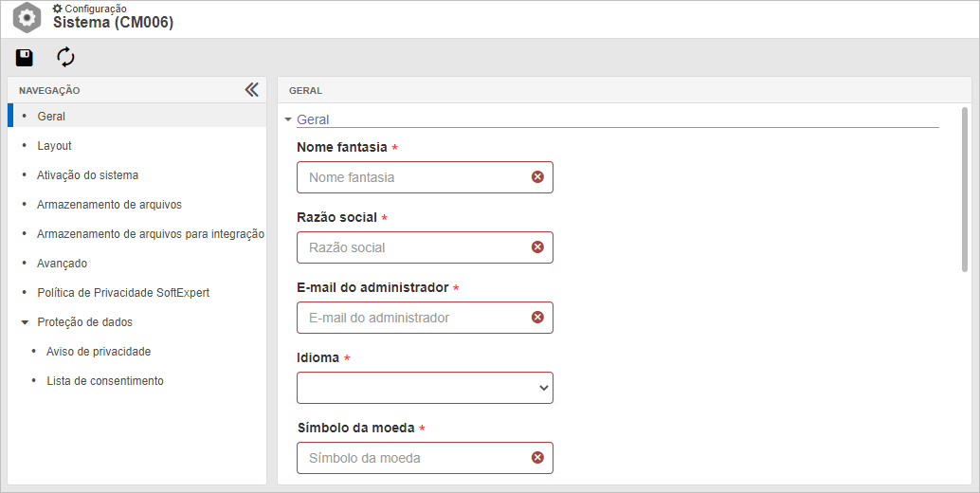The width and height of the screenshot is (980, 493).
Task: Open Aviso de privacidade
Action: (99, 351)
